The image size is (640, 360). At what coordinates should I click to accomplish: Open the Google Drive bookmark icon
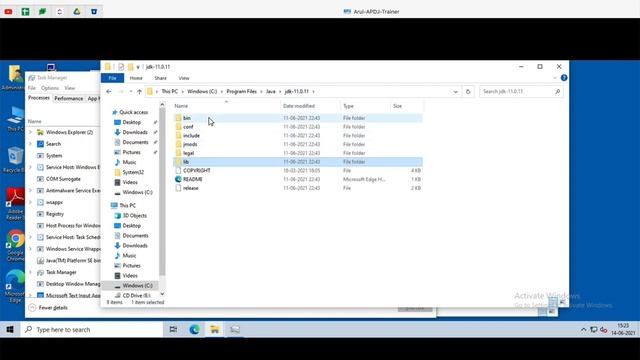click(77, 11)
